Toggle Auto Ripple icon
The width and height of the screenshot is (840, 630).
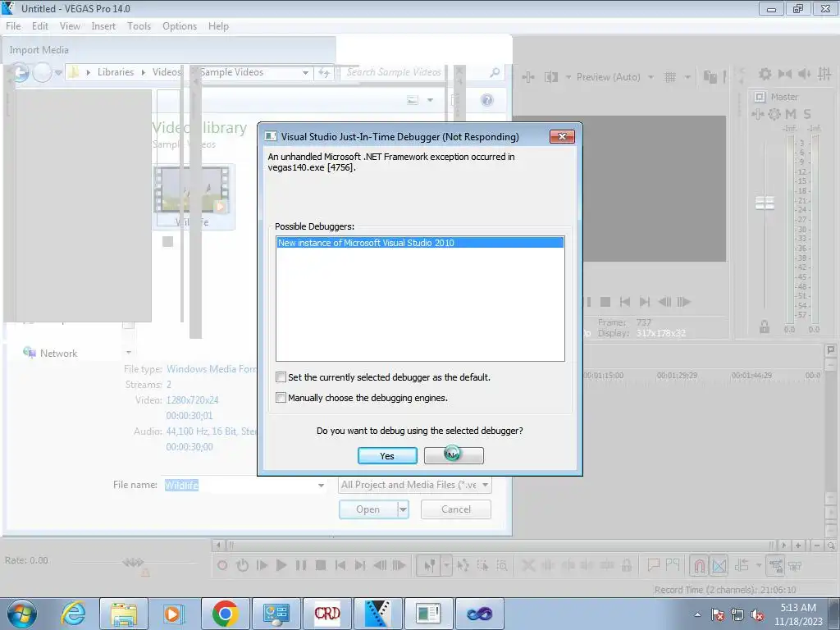pyautogui.click(x=742, y=565)
